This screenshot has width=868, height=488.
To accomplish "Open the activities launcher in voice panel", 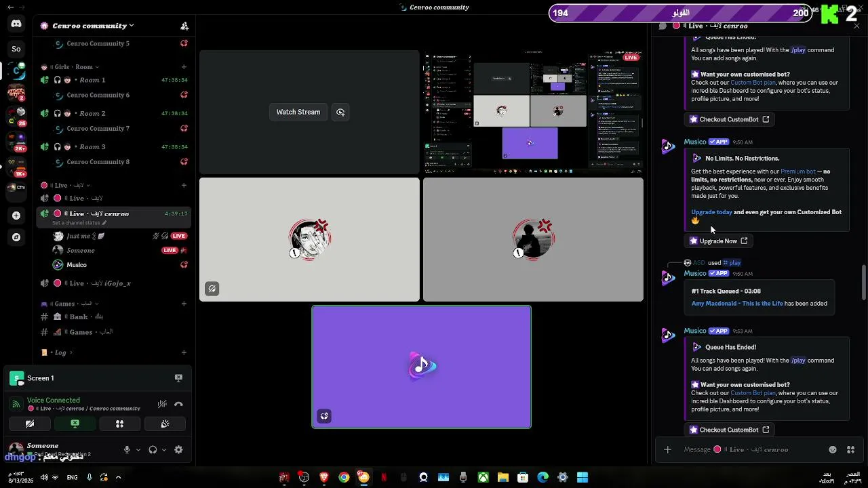I will pos(119,424).
